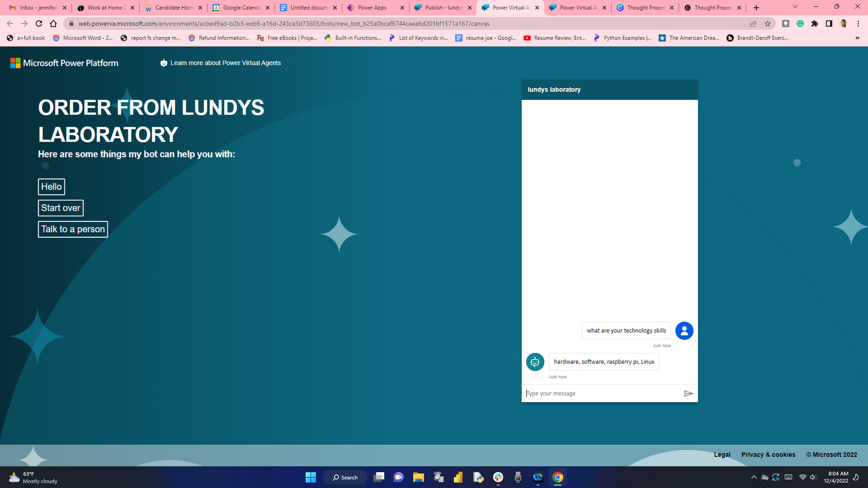This screenshot has height=488, width=868.
Task: Click the Type your message input field
Action: (602, 394)
